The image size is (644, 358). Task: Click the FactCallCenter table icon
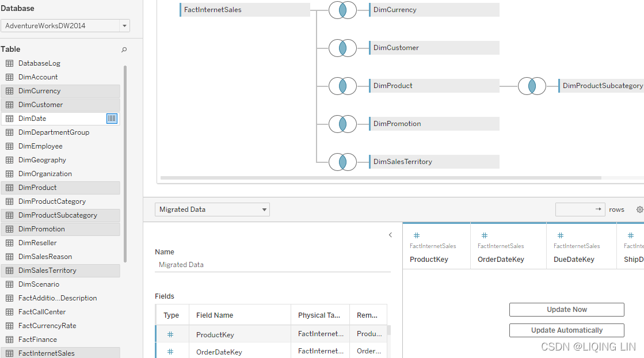(x=9, y=312)
